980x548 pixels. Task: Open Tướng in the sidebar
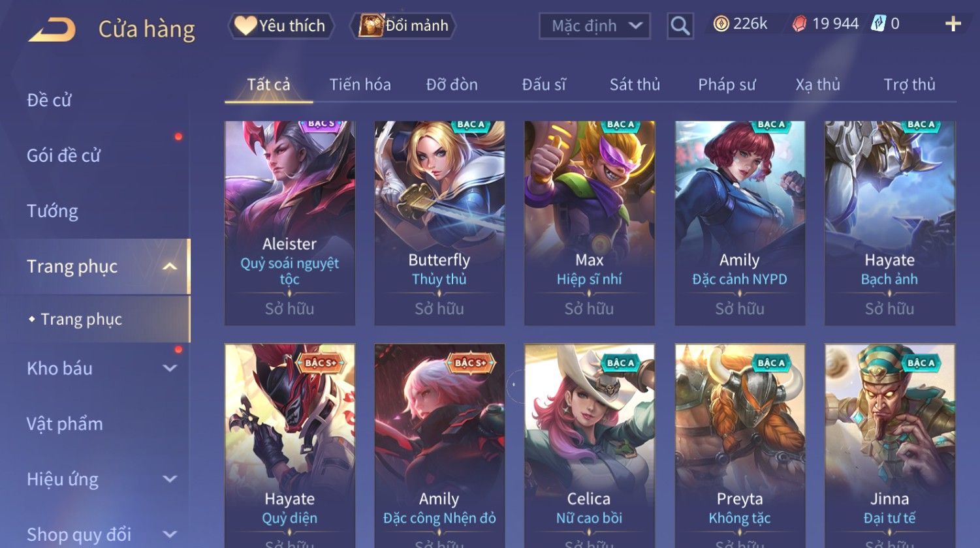pos(52,211)
